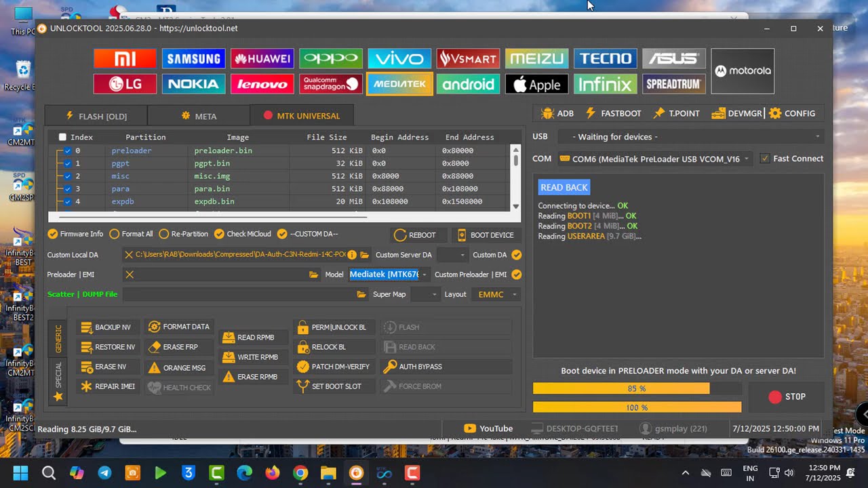Select the Lenovo brand logo
Image resolution: width=868 pixels, height=488 pixels.
(262, 84)
